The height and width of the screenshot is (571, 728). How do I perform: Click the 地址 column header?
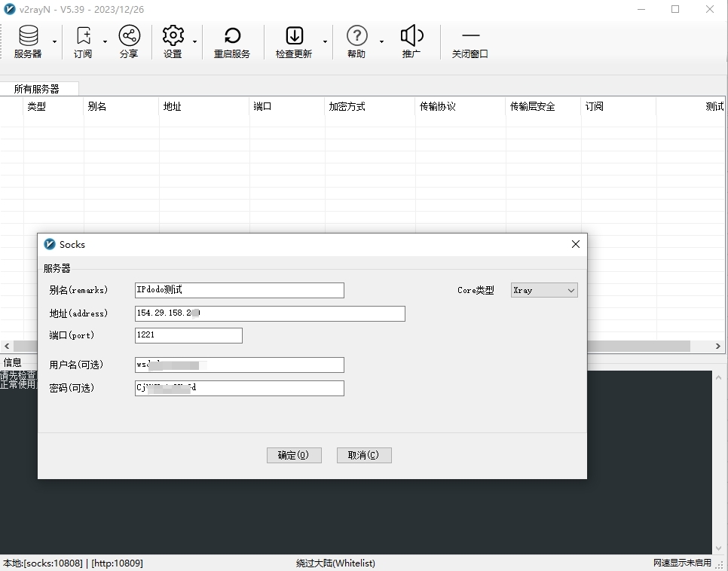click(203, 107)
